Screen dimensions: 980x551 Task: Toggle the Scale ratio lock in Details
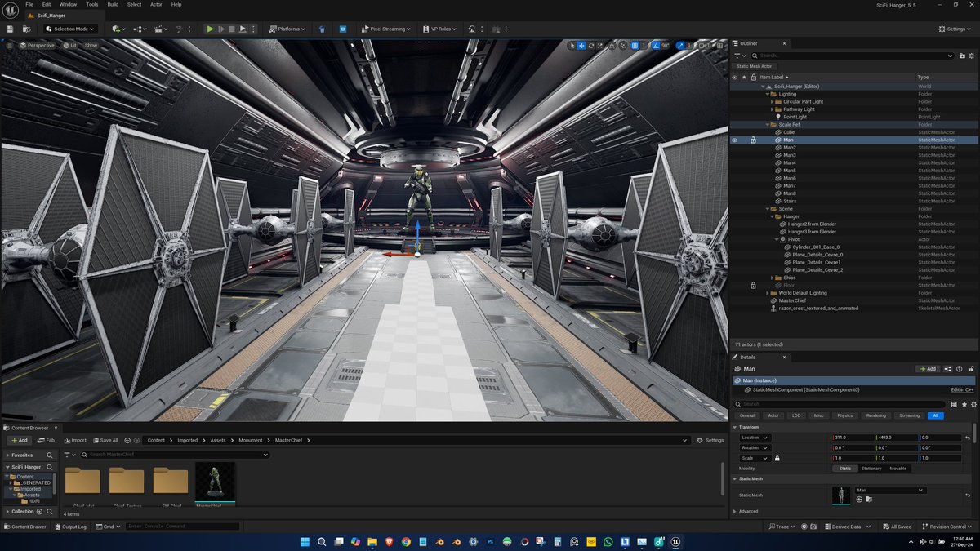pyautogui.click(x=777, y=458)
